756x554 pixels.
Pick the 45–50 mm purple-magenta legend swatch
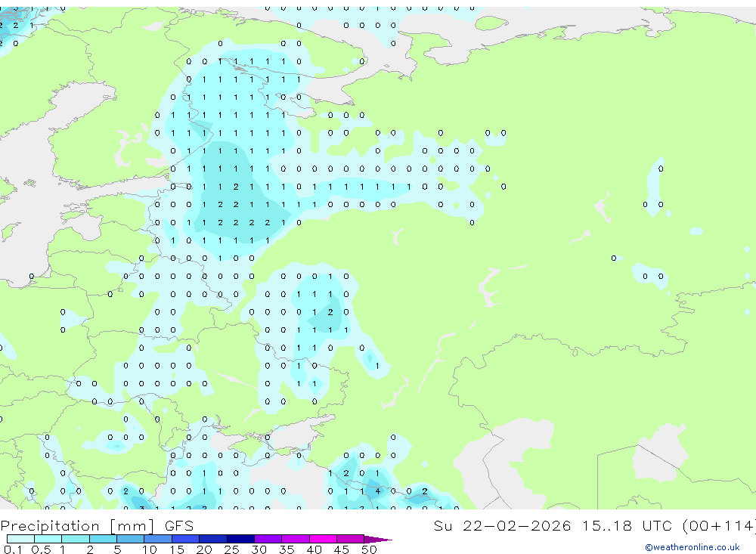pos(351,539)
